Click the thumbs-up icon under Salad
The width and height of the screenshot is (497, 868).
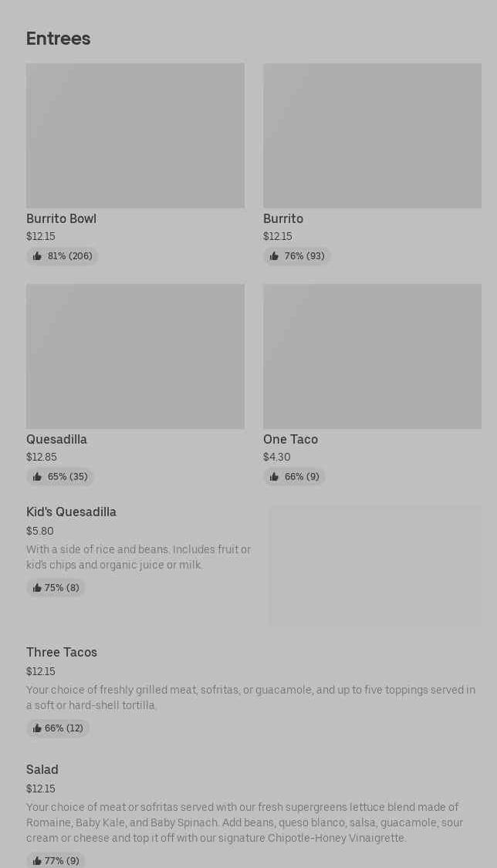tap(37, 861)
